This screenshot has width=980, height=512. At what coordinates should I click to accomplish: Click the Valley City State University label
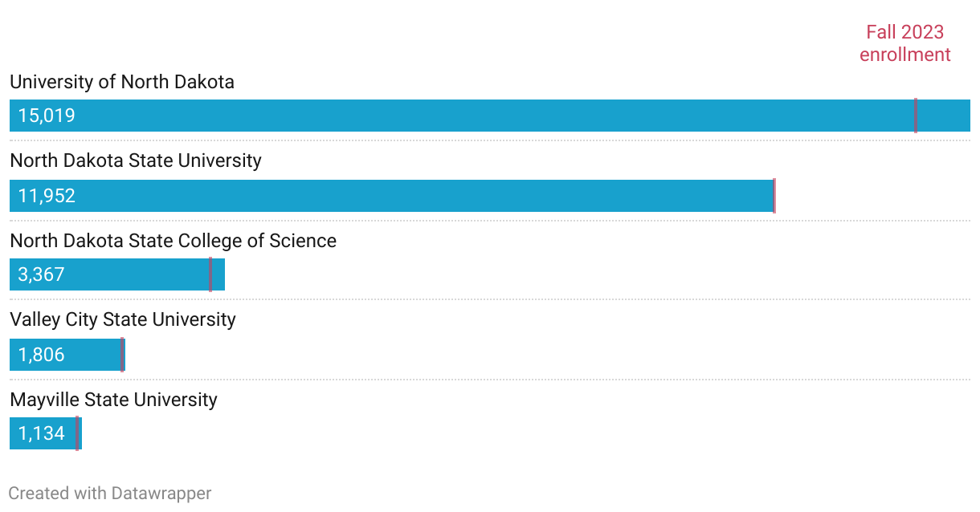pyautogui.click(x=123, y=319)
